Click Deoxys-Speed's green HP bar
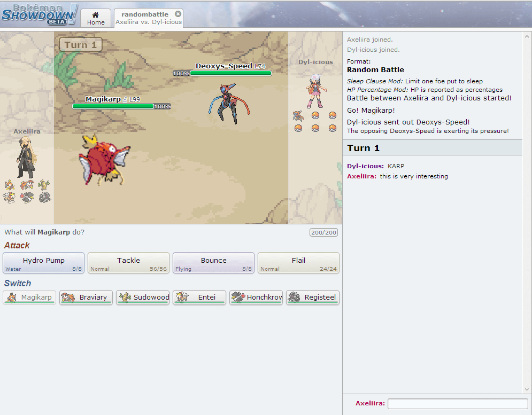 click(x=231, y=73)
